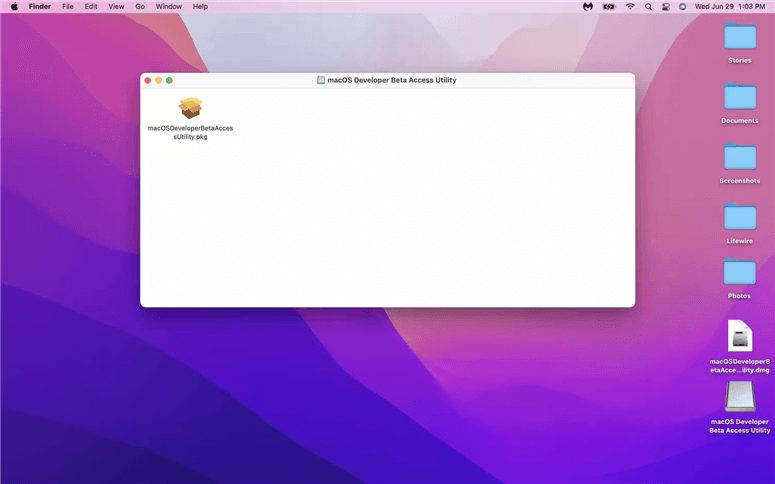Select macOSDeveloperBetaAccessUtility.pkg package icon
Viewport: 775px width, 484px height.
click(190, 107)
